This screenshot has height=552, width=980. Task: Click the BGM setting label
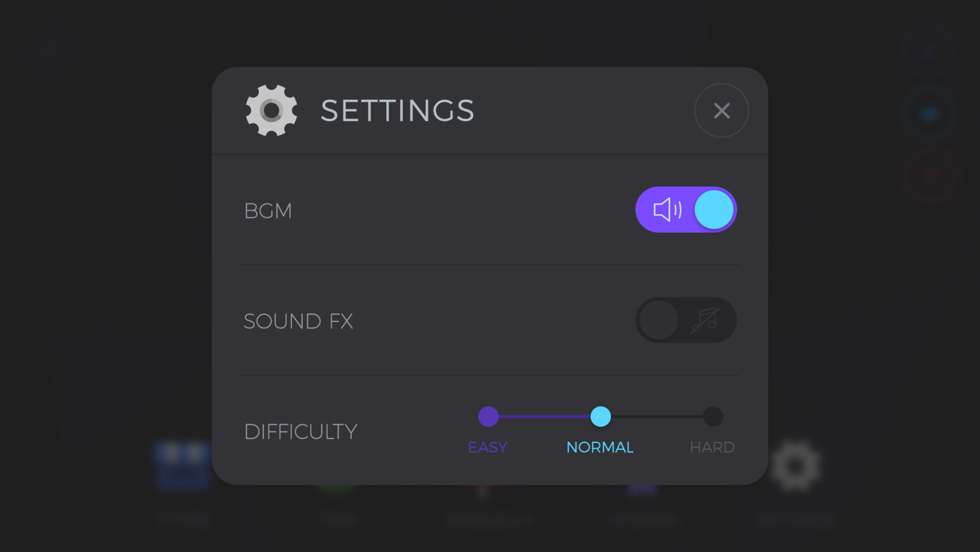(x=268, y=211)
